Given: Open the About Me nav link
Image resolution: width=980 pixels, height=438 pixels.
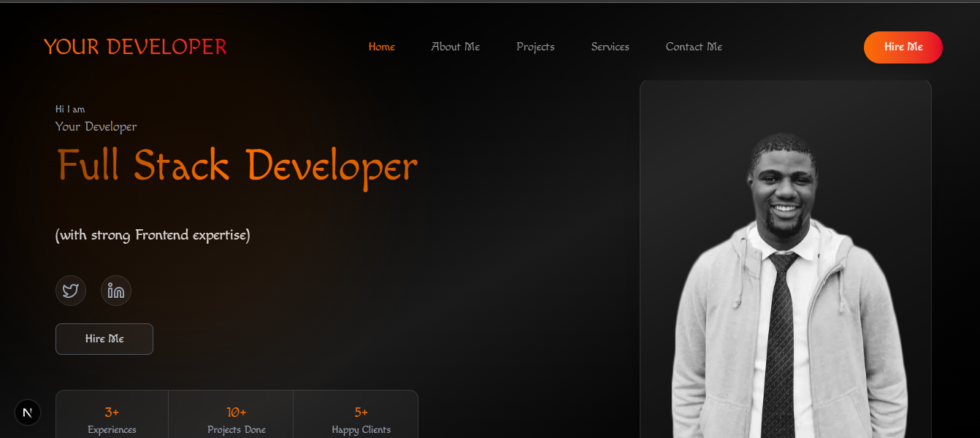Looking at the screenshot, I should coord(456,47).
